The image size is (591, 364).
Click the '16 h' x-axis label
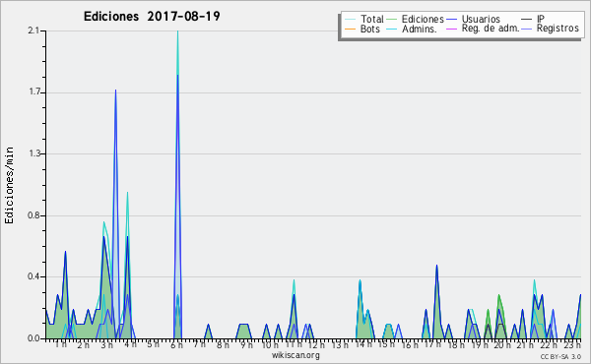pyautogui.click(x=410, y=344)
